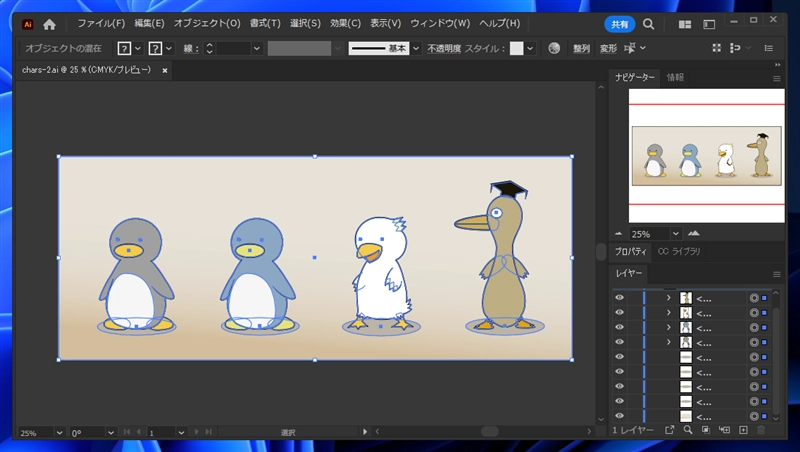The image size is (800, 452).
Task: Click the Delete Selection trash icon
Action: pos(761,430)
